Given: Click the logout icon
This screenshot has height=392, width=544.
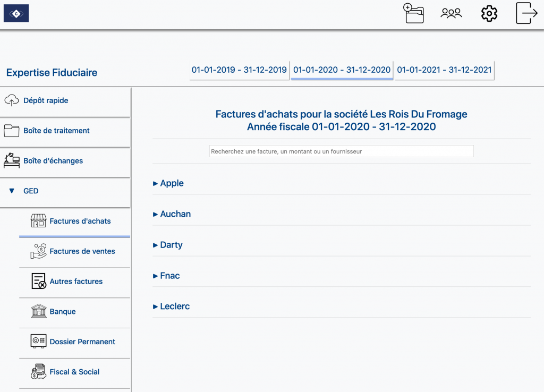Looking at the screenshot, I should click(x=526, y=13).
